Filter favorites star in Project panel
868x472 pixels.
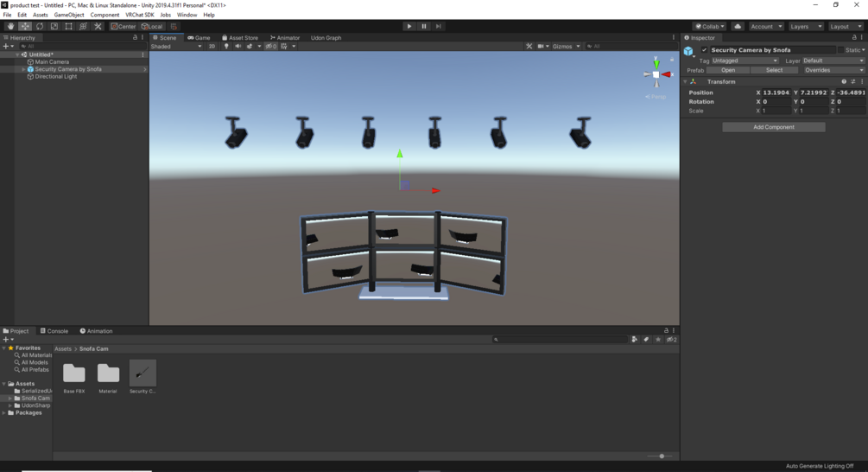point(657,339)
